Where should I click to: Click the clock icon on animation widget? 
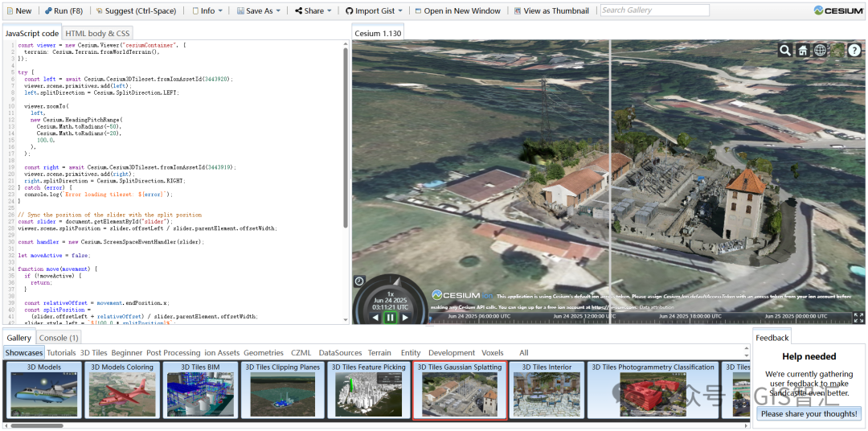(x=359, y=281)
